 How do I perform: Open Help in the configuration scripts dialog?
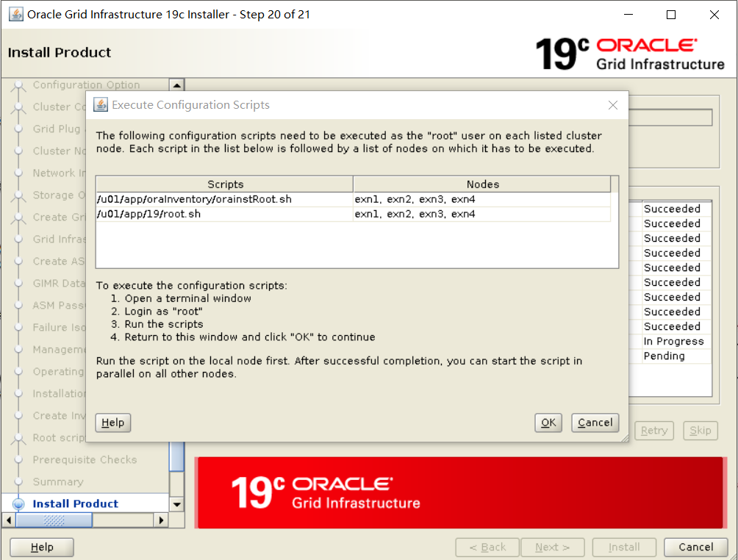[x=113, y=423]
